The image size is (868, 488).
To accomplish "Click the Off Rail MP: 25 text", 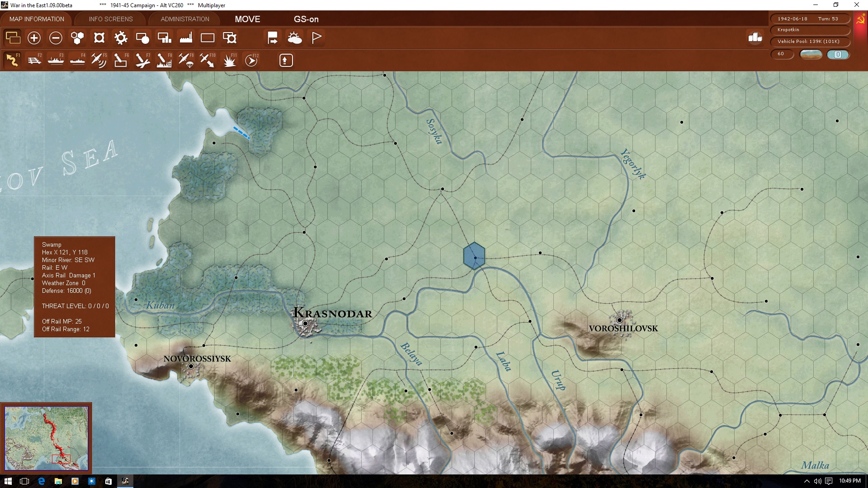I will [62, 321].
